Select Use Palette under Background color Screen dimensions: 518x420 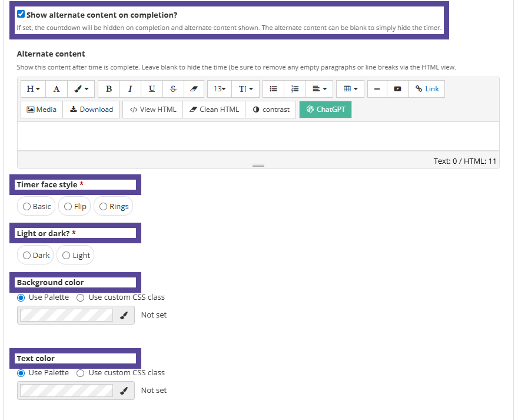(21, 297)
